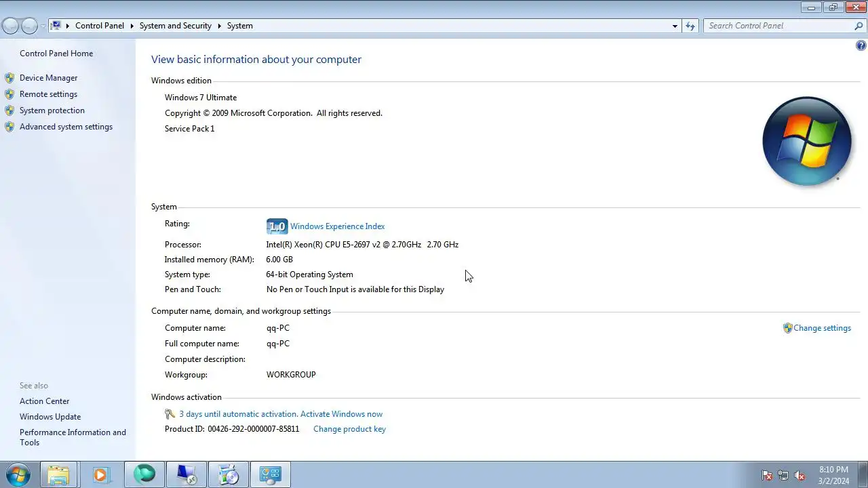Screen dimensions: 868x488
Task: Click the 64-bit Operating System value
Action: coord(309,274)
